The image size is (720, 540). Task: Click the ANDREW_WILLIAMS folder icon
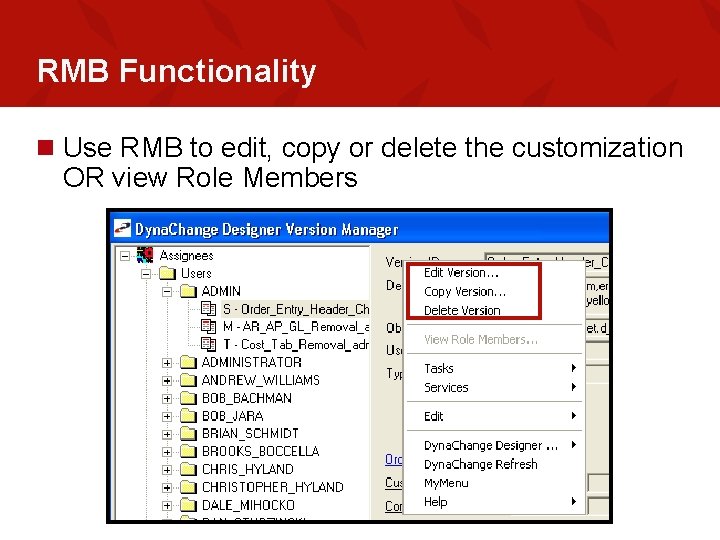(x=188, y=380)
